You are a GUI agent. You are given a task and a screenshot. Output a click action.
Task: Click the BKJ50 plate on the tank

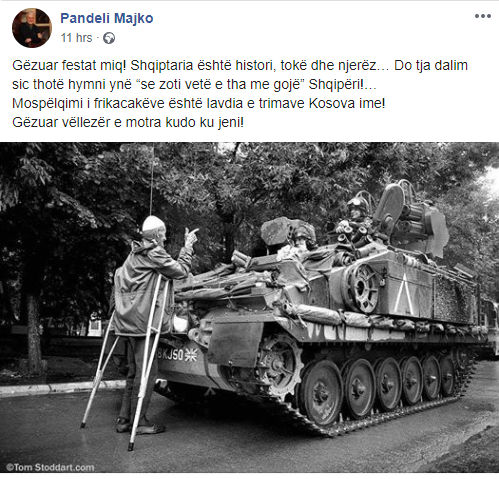click(170, 354)
